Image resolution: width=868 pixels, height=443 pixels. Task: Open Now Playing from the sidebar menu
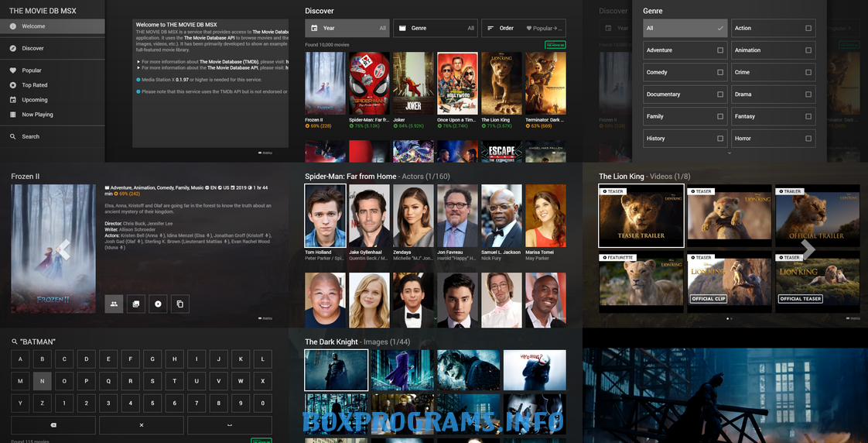tap(37, 115)
